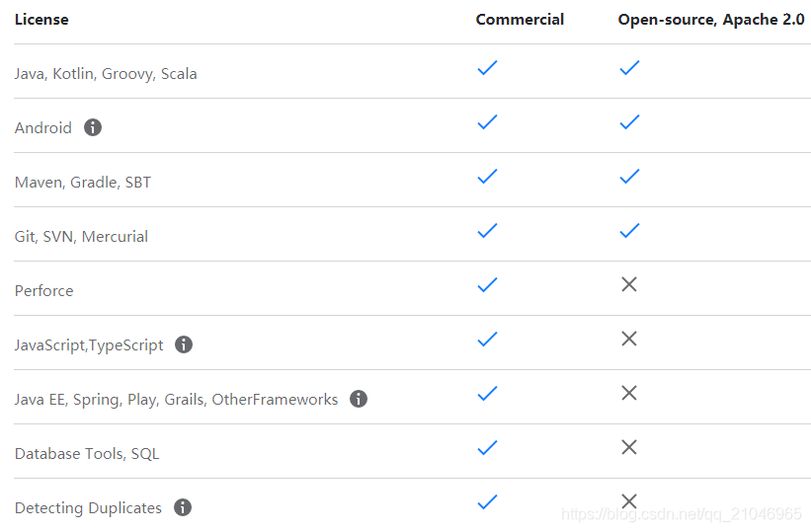The height and width of the screenshot is (532, 811).
Task: Click info icon beside JavaScript,TypeScript
Action: pyautogui.click(x=184, y=344)
